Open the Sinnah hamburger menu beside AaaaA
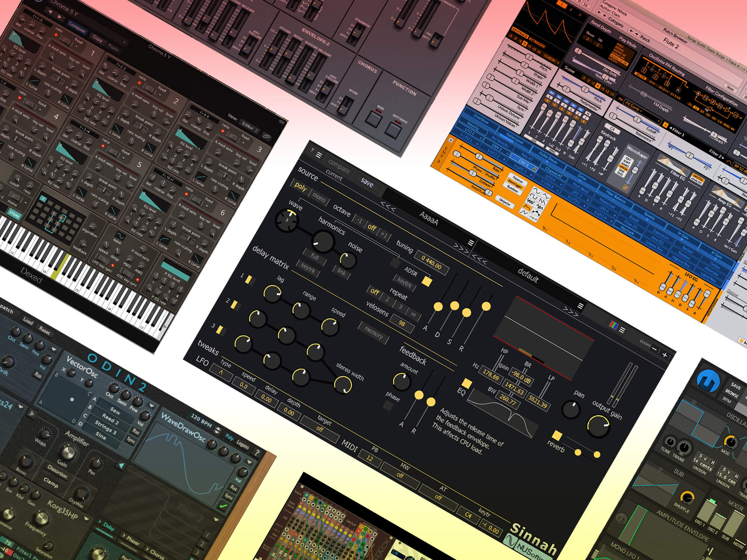Viewport: 747px width, 560px height. tap(471, 243)
